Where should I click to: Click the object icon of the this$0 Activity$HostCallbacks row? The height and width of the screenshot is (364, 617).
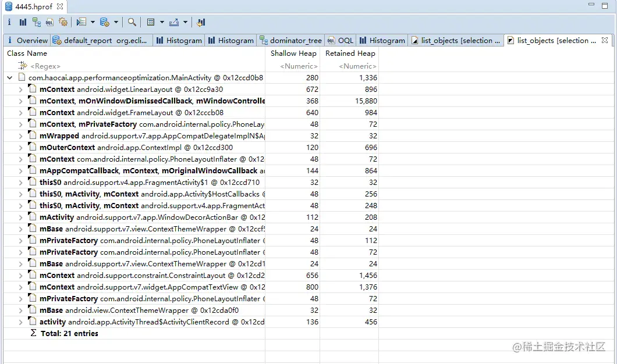point(32,194)
